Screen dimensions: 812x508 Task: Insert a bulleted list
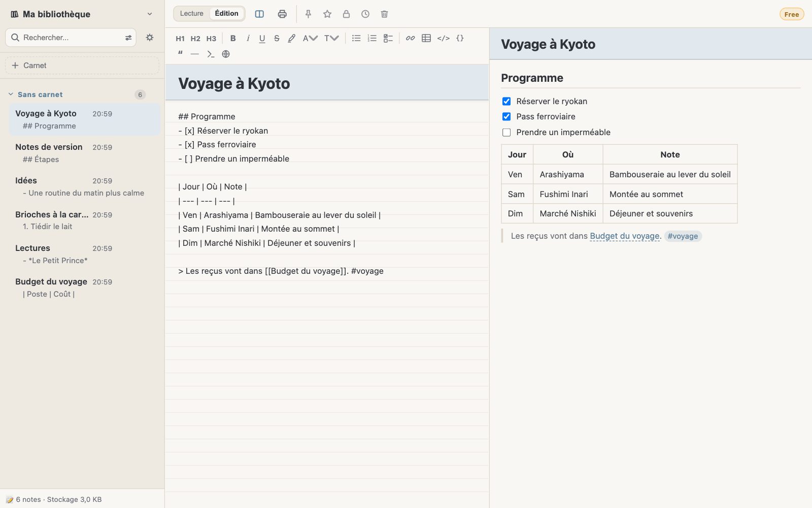(356, 38)
